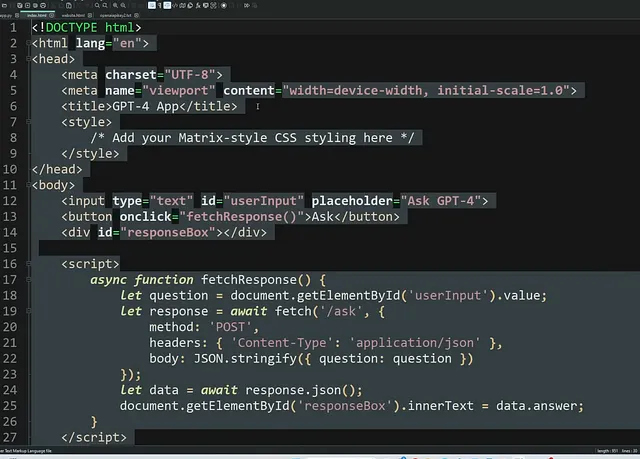Close the index.html tab

(51, 16)
